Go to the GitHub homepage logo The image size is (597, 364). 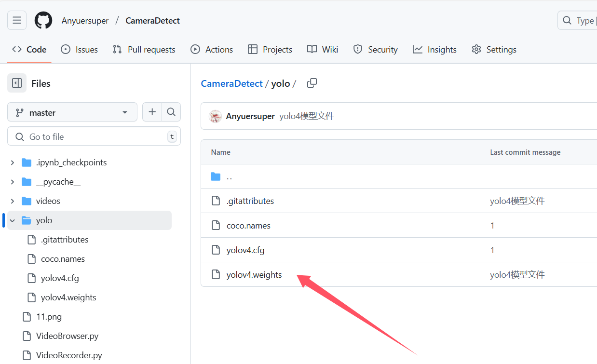43,21
